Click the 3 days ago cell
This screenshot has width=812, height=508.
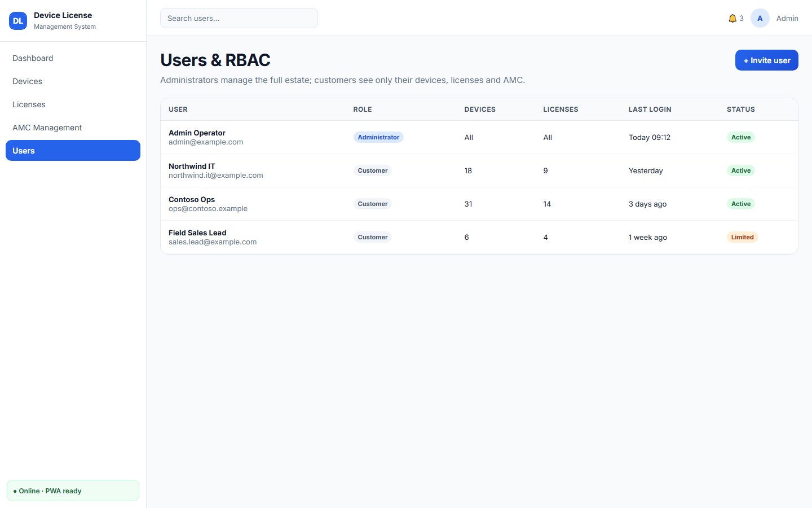tap(647, 204)
